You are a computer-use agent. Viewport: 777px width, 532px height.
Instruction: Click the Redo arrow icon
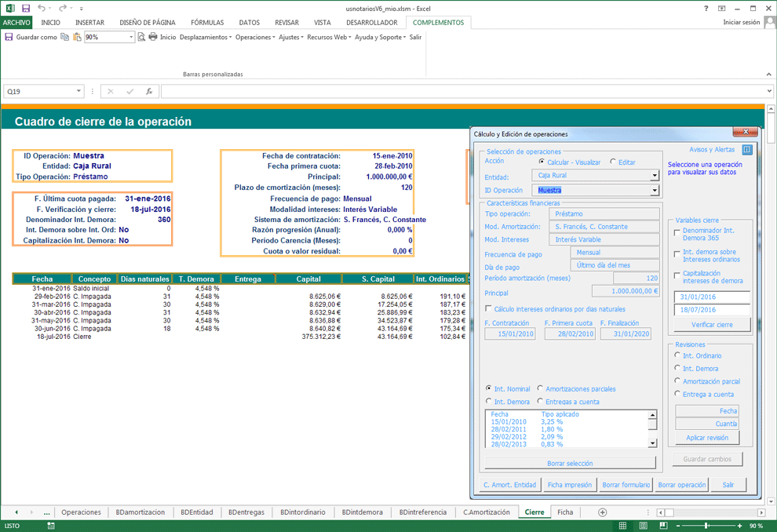(63, 8)
